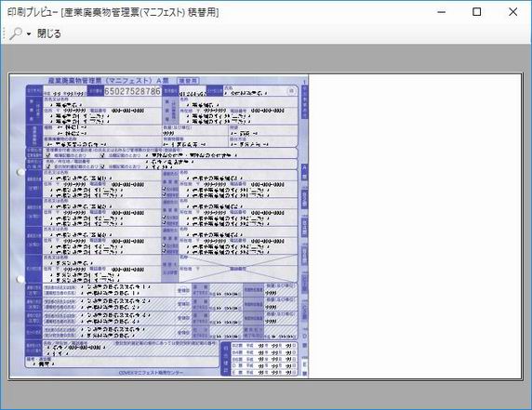Viewport: 532px width, 410px height.
Task: Toggle first checkbox in 最終処分の場所 row
Action: [48, 166]
